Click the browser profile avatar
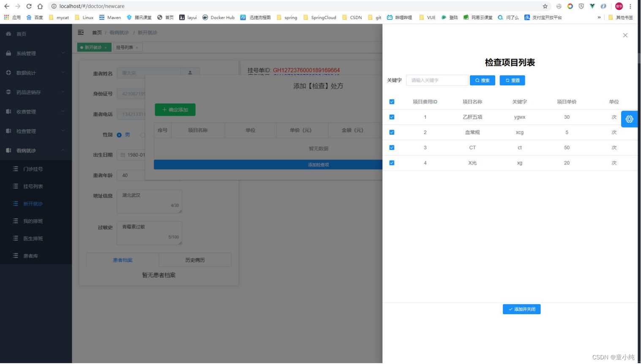The height and width of the screenshot is (364, 641). 619,6
